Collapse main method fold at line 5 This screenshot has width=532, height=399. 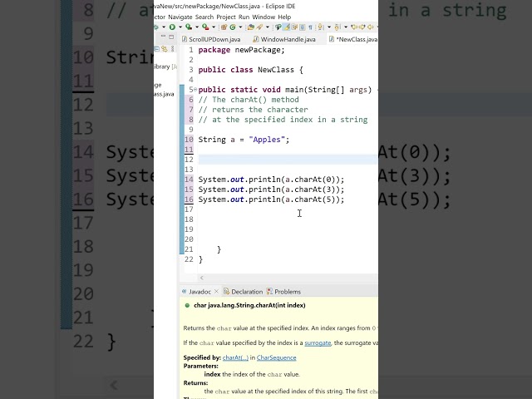(x=195, y=89)
